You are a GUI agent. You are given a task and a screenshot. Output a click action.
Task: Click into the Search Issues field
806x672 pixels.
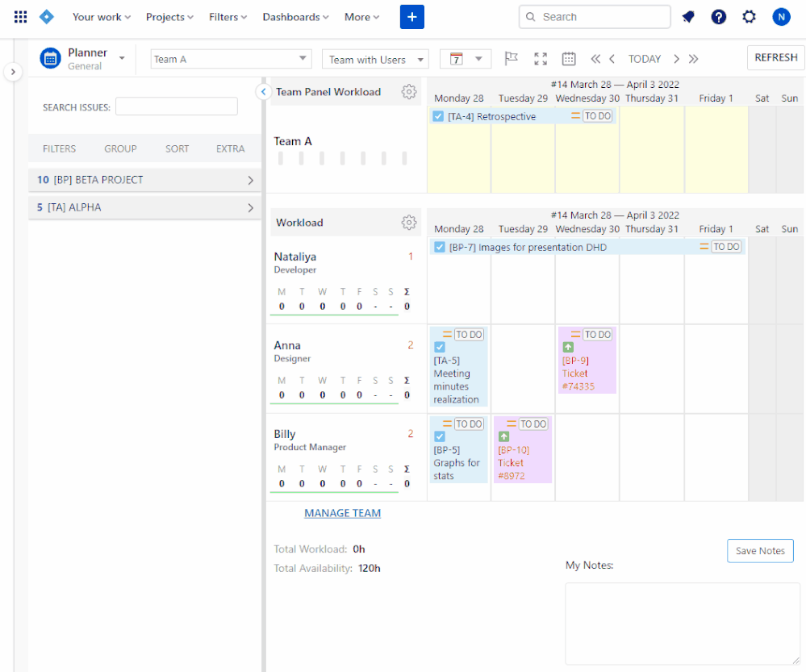[177, 106]
